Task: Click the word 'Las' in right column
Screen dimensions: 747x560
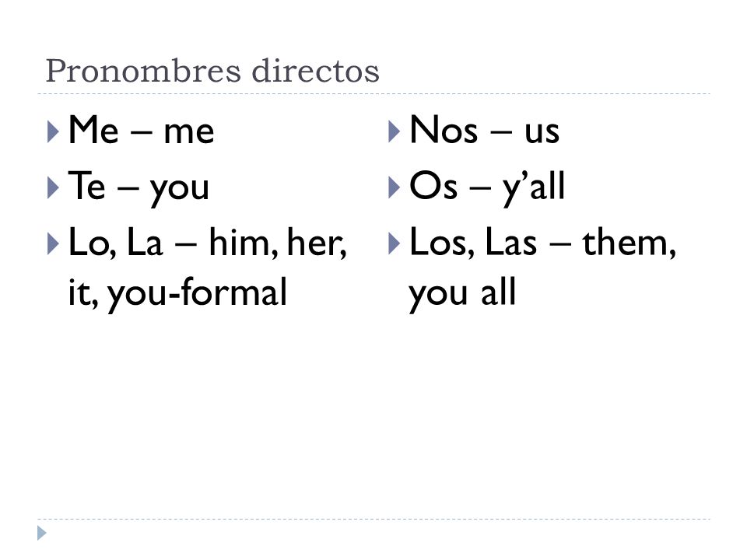Action: 510,243
